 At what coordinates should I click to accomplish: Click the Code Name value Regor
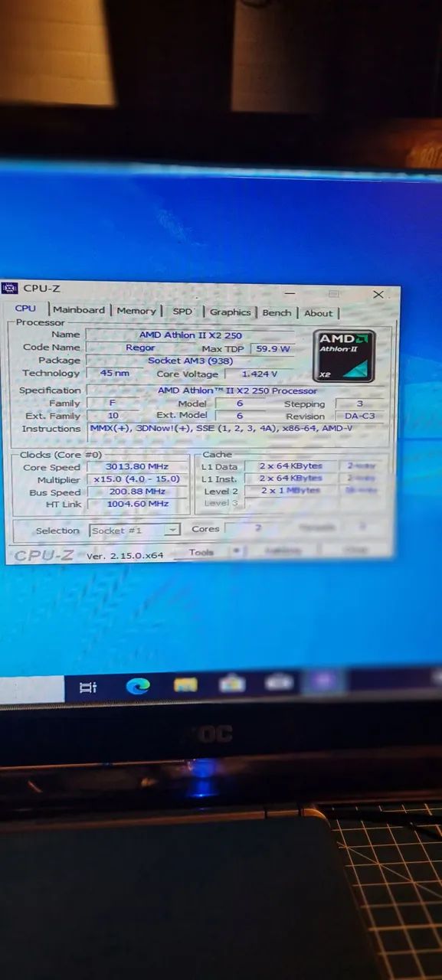point(140,348)
